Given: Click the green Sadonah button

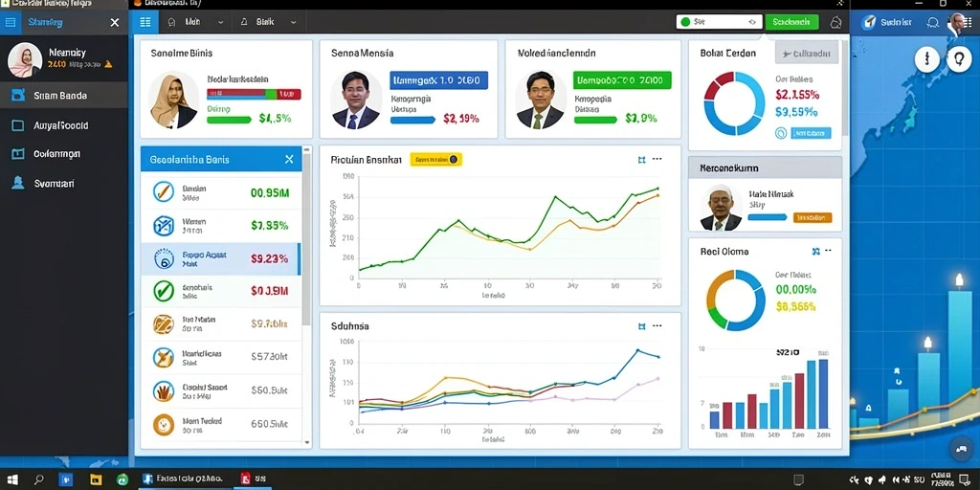Looking at the screenshot, I should click(791, 22).
